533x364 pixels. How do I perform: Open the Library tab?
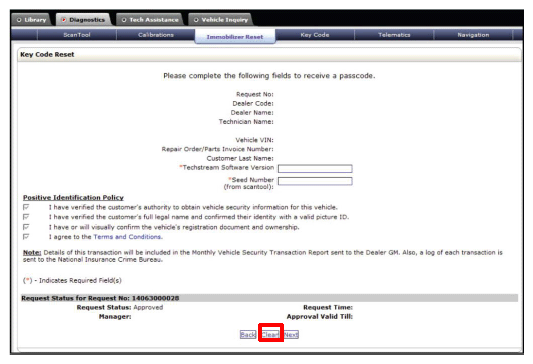tap(31, 20)
